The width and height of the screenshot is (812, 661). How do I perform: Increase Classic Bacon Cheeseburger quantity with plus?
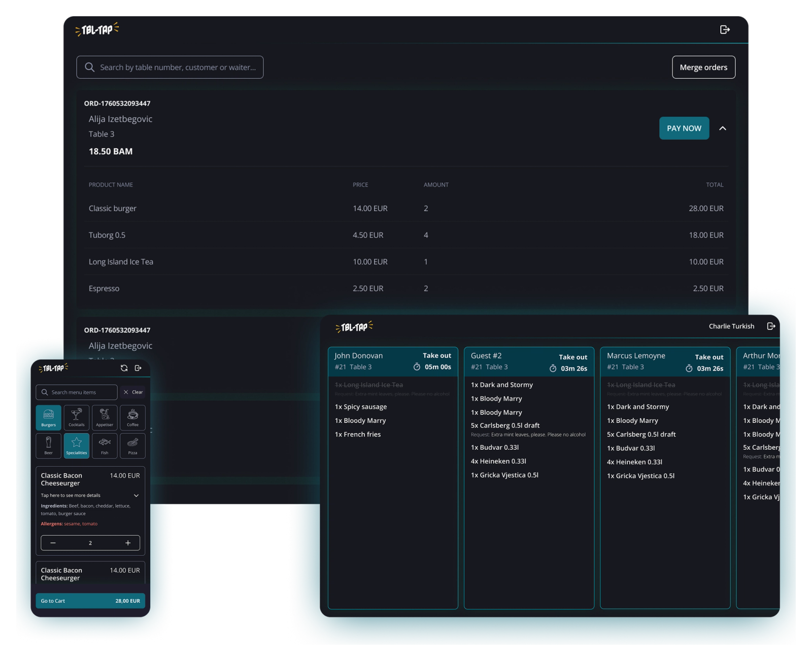[128, 543]
